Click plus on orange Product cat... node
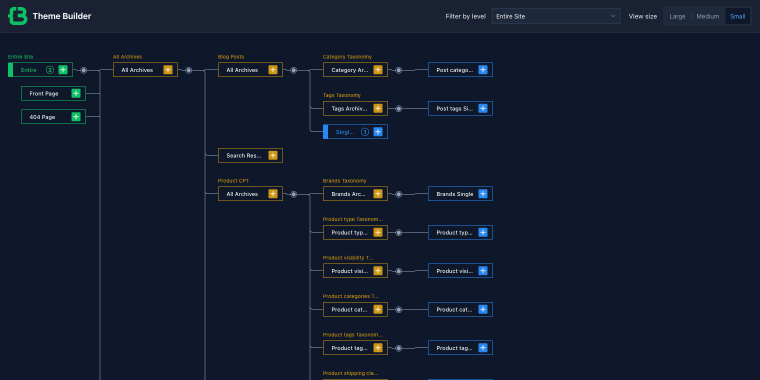 [378, 309]
